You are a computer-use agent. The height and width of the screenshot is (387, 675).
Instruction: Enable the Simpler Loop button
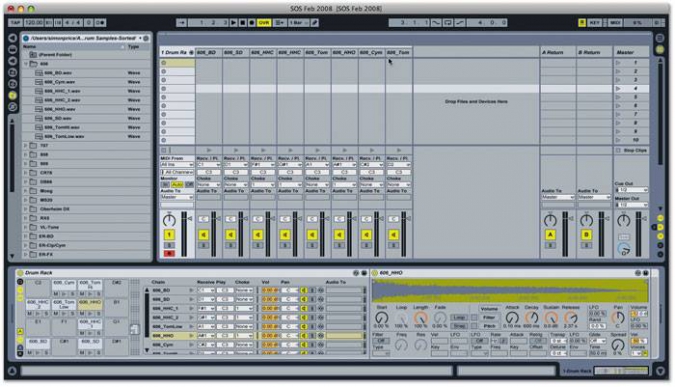(x=459, y=317)
